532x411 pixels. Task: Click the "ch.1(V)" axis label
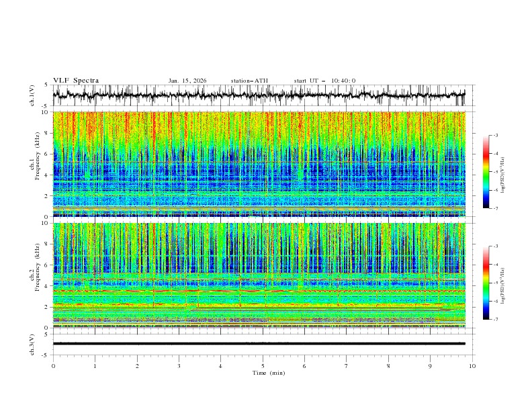(x=32, y=95)
